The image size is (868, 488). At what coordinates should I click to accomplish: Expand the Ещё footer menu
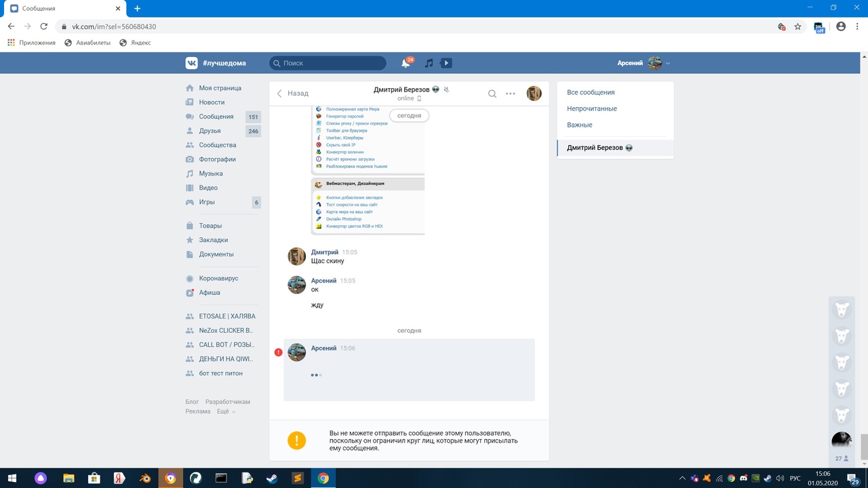point(226,411)
